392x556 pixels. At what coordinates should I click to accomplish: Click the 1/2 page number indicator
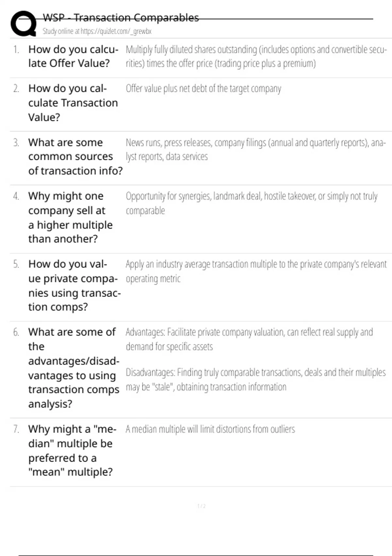201,506
